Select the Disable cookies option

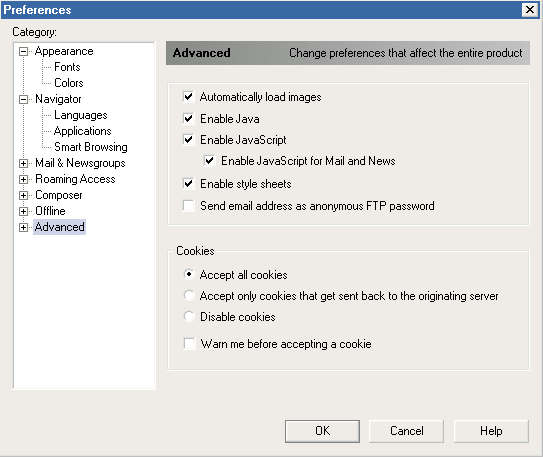tap(189, 316)
